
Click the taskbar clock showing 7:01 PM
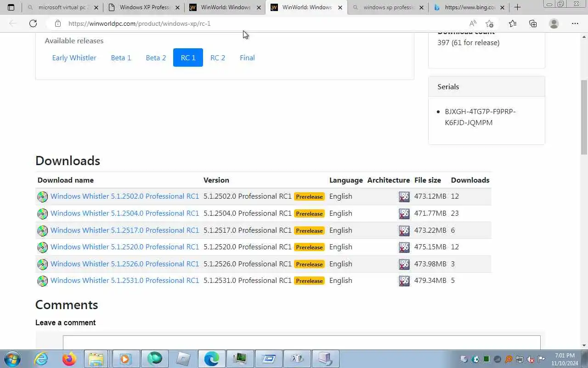click(x=565, y=359)
